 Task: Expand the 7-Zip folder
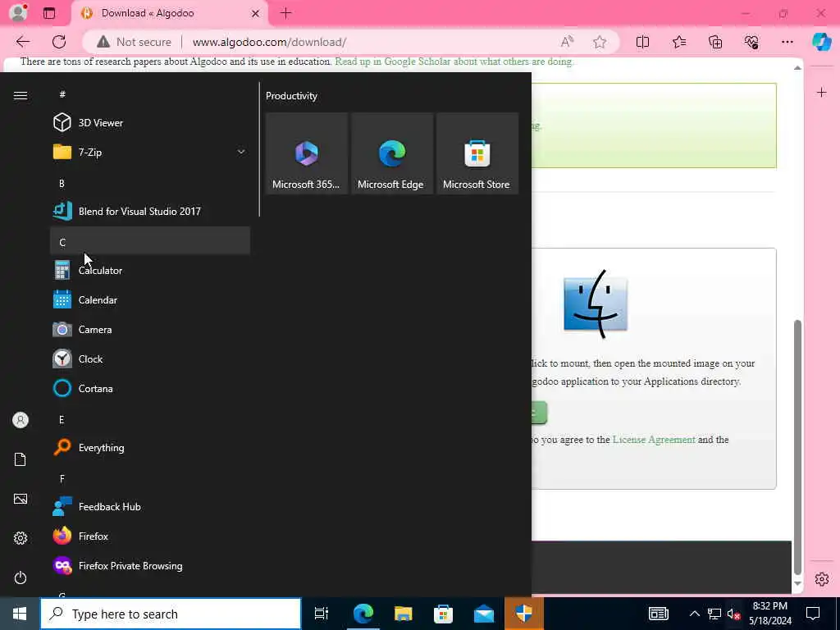150,152
